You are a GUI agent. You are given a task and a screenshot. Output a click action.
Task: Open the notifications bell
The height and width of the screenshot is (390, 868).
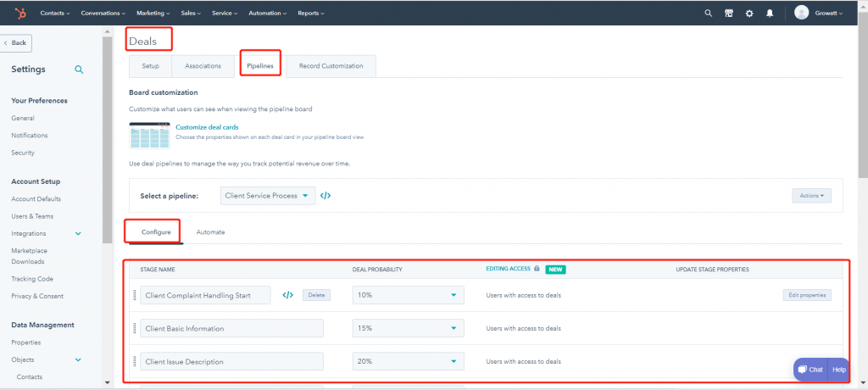[770, 14]
